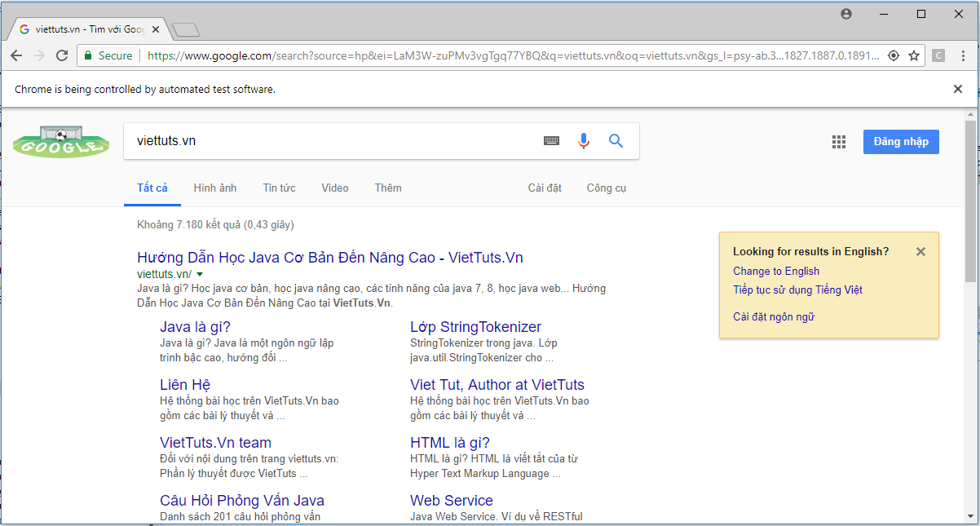Click the Đăng nhập sign-in button

coord(901,142)
